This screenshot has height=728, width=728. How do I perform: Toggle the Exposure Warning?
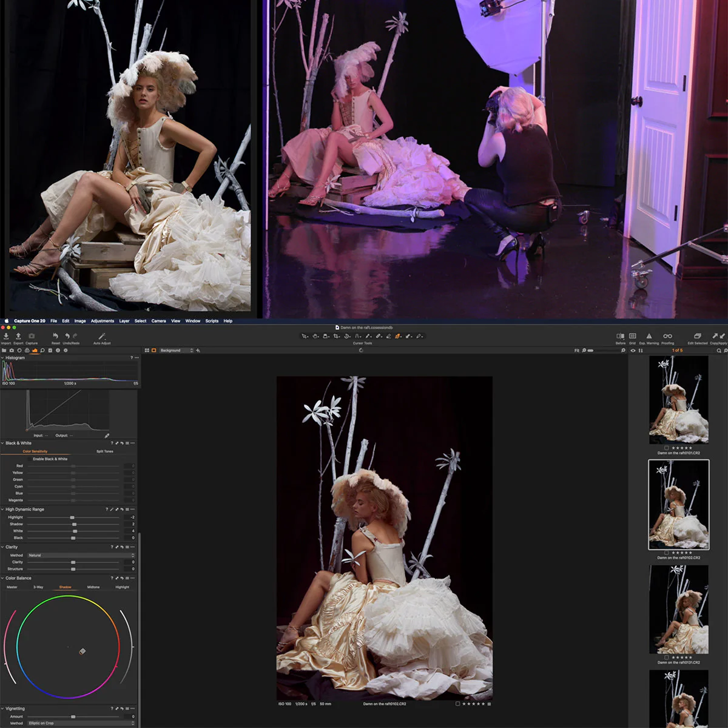point(650,337)
